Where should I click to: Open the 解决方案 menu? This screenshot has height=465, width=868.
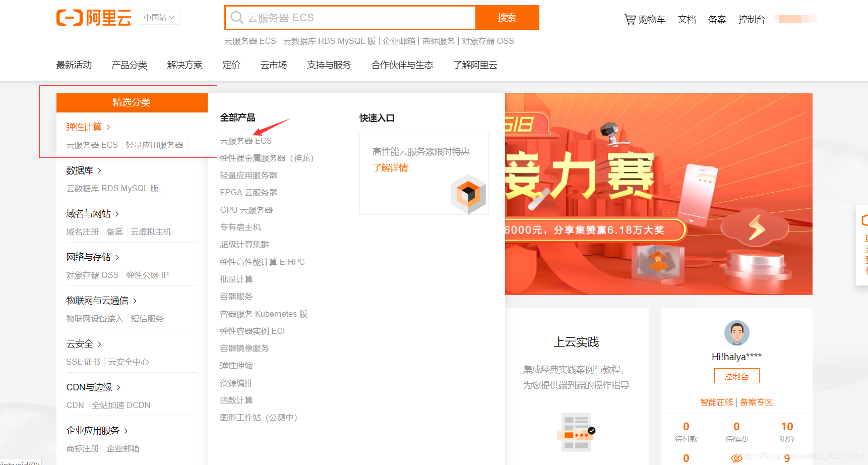coord(185,65)
